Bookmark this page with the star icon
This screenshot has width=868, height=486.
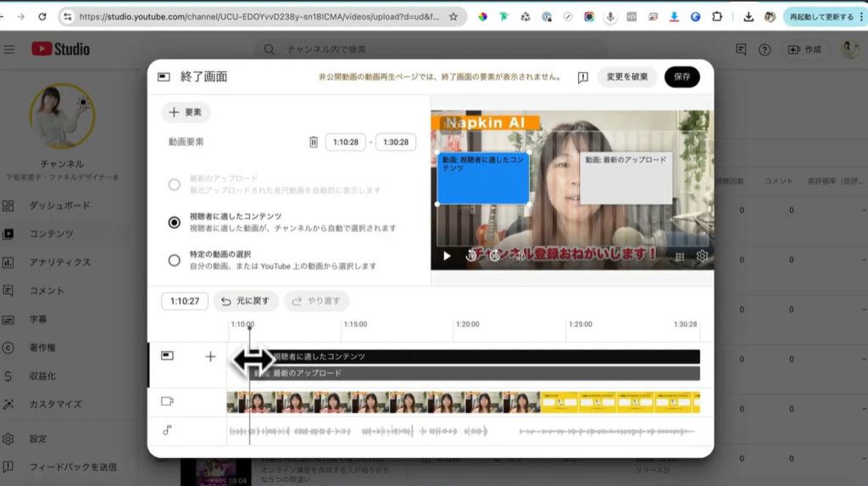point(453,16)
